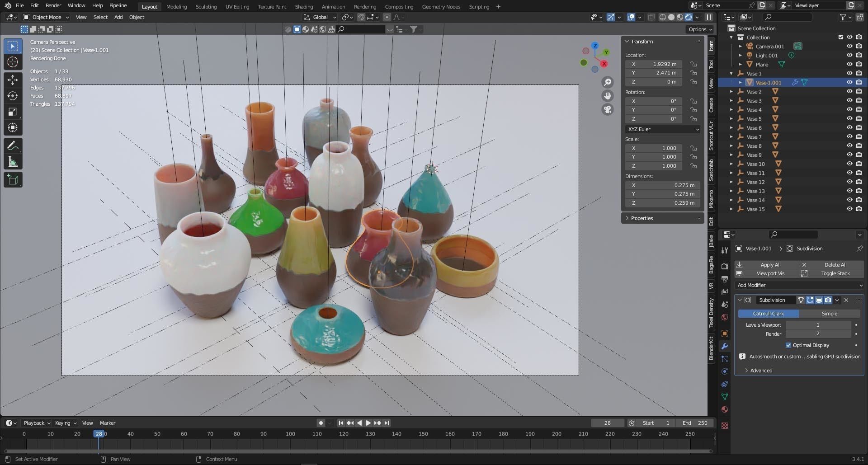868x465 pixels.
Task: Open the Object Mode dropdown
Action: point(46,17)
